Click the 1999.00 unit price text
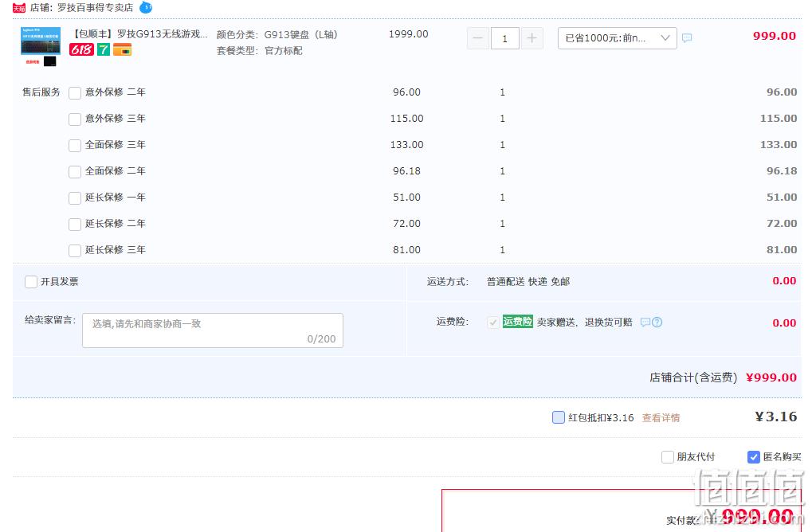The height and width of the screenshot is (532, 812). [x=408, y=34]
